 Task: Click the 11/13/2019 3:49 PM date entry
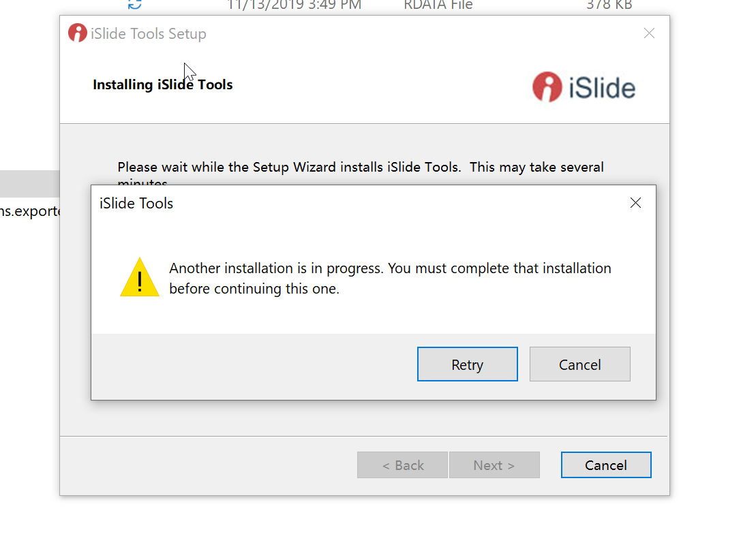pos(294,5)
